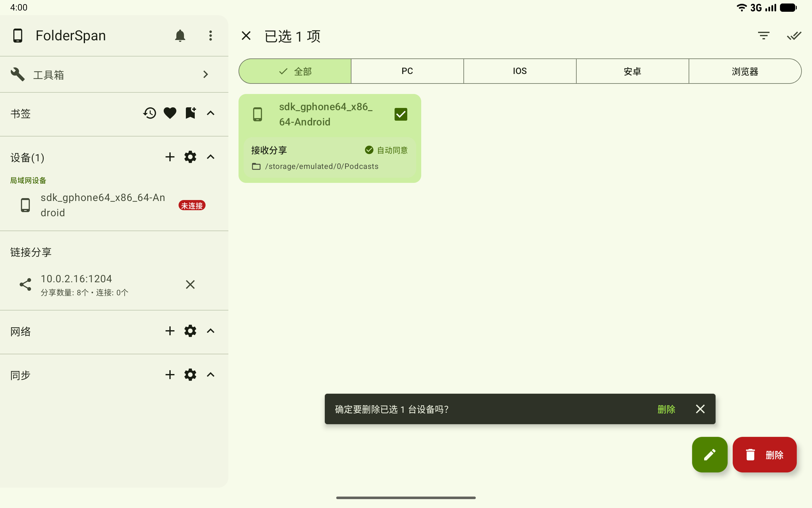Open favorites heart icon in 书签
812x508 pixels.
170,113
